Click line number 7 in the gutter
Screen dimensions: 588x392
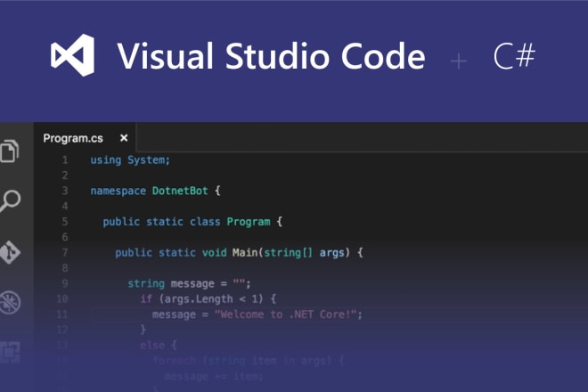click(x=65, y=252)
